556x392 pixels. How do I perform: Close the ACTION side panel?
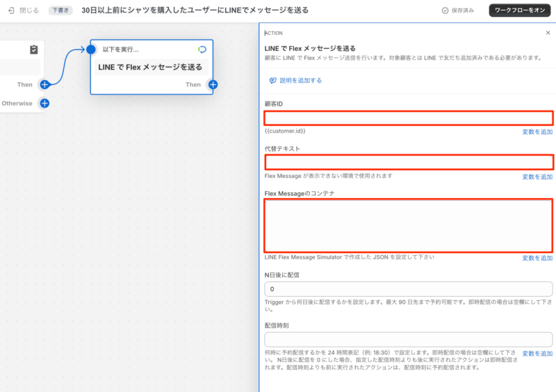tap(548, 33)
